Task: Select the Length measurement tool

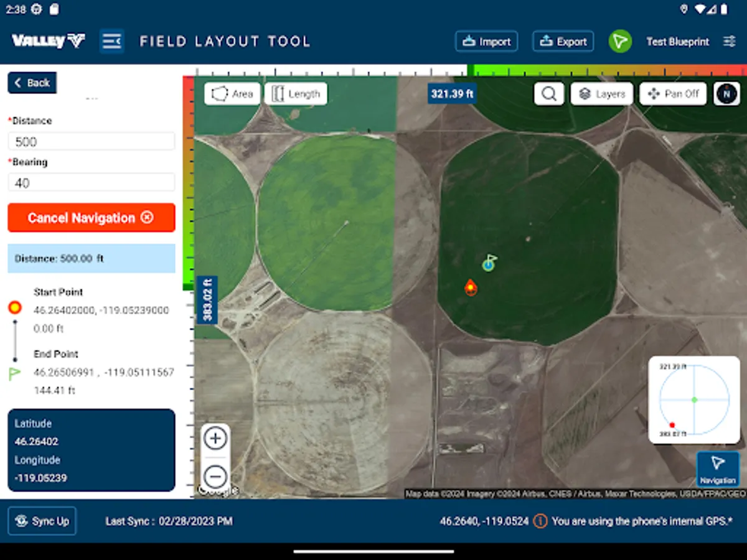Action: [296, 93]
